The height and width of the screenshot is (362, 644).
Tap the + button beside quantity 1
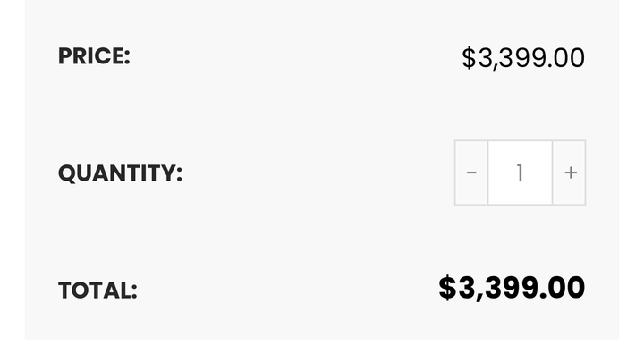coord(570,173)
